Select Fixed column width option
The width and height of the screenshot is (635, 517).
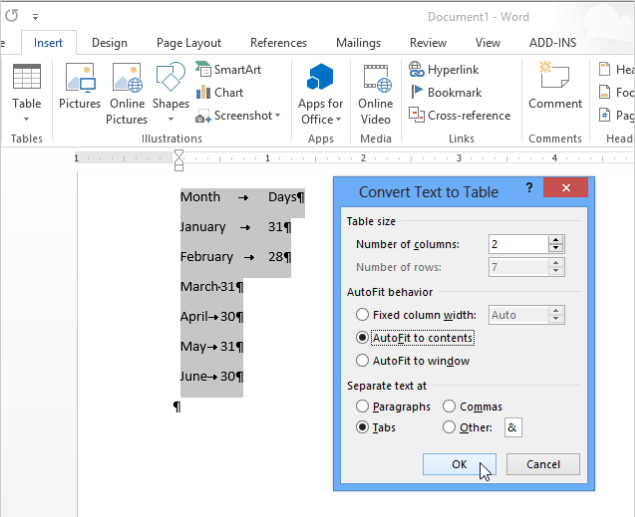(363, 315)
